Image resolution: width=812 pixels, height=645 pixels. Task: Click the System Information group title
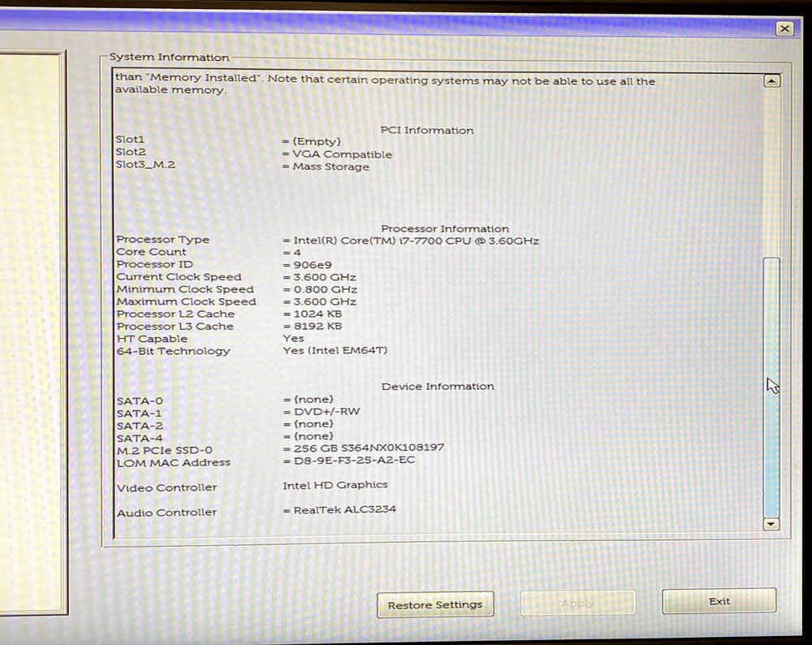point(170,57)
